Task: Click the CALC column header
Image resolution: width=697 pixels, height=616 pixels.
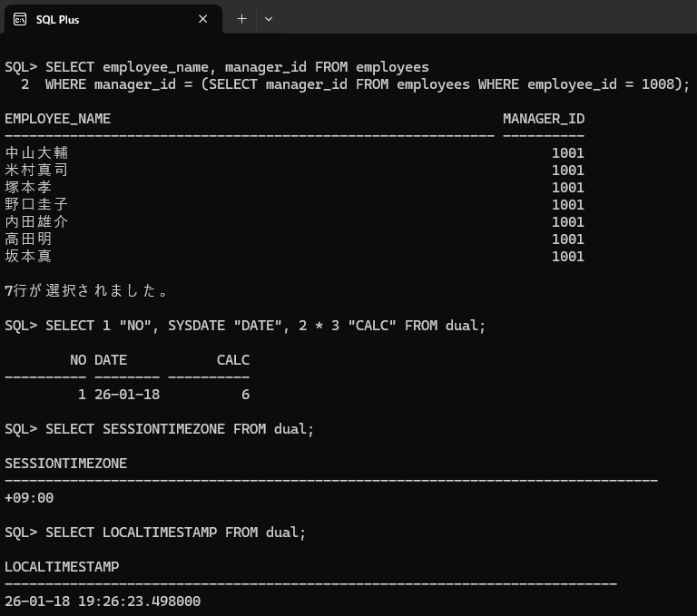Action: click(x=233, y=360)
